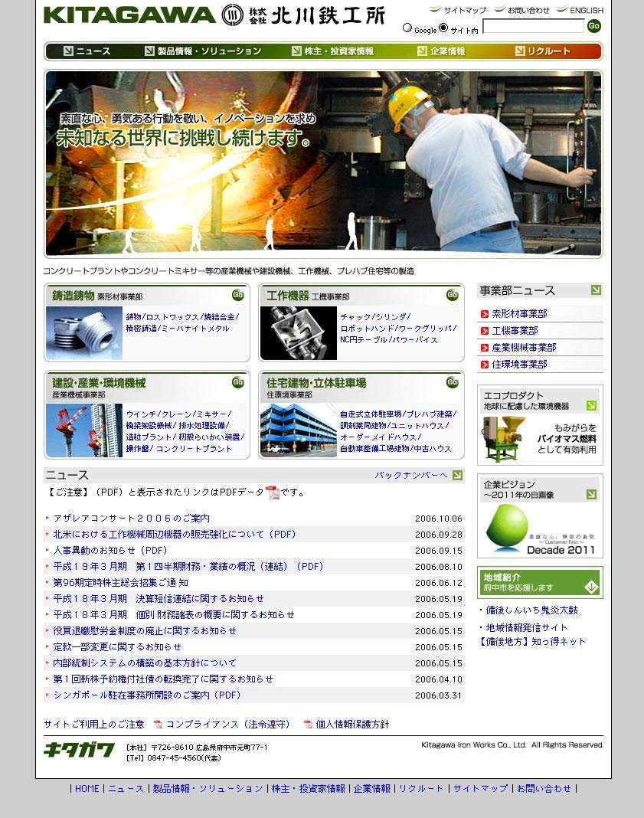
Task: Open 北米における工作機械周辺機器 news PDF
Action: tap(174, 535)
